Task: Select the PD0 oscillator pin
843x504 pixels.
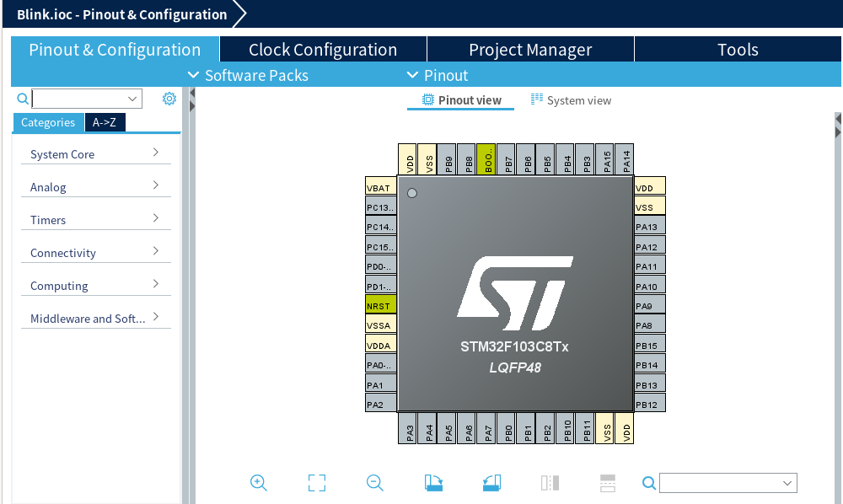Action: coord(381,265)
